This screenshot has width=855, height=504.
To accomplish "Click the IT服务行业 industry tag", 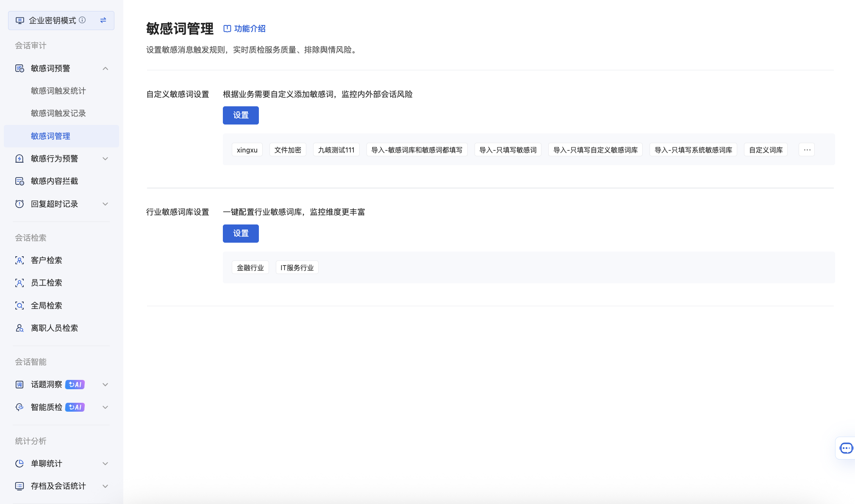I will [297, 267].
